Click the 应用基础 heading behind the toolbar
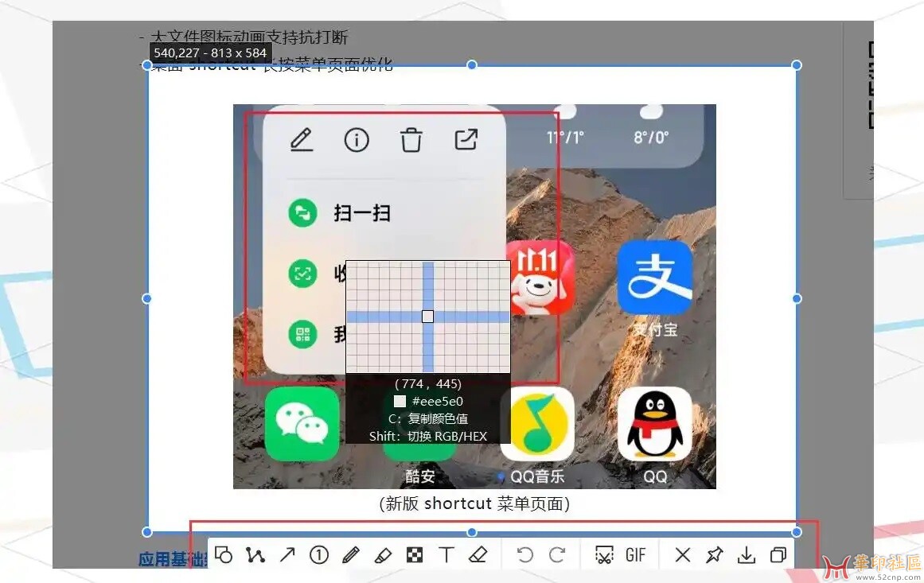 click(x=172, y=559)
